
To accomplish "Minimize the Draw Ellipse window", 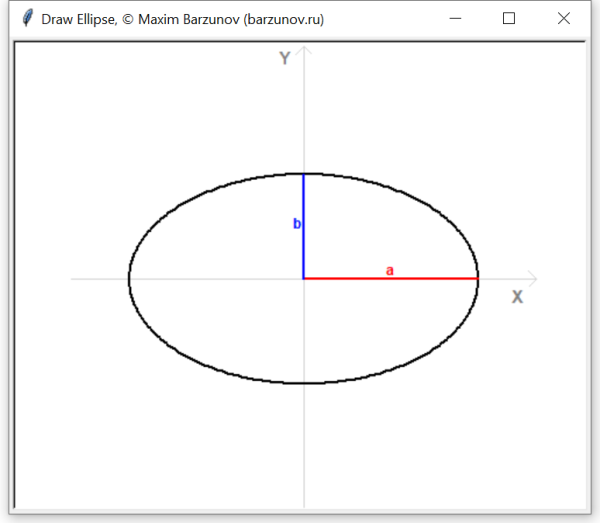I will click(x=456, y=19).
